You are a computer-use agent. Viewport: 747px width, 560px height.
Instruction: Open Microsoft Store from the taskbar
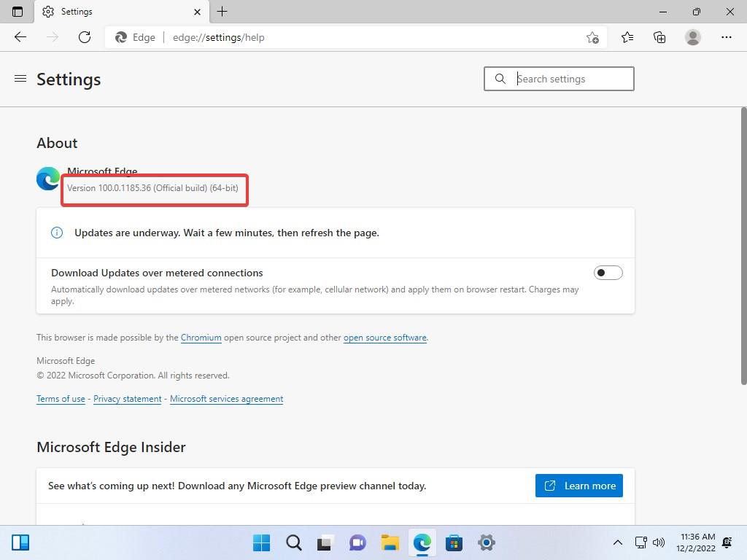(454, 542)
